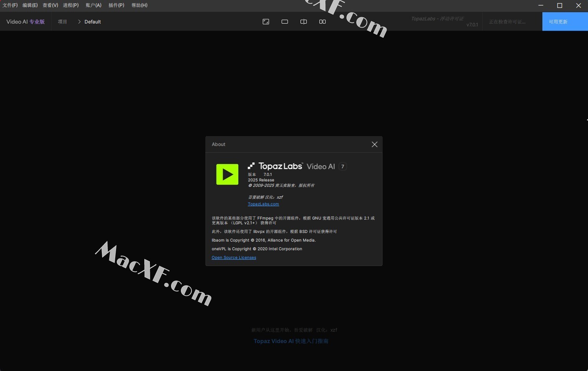
Task: Close the application window
Action: [579, 6]
